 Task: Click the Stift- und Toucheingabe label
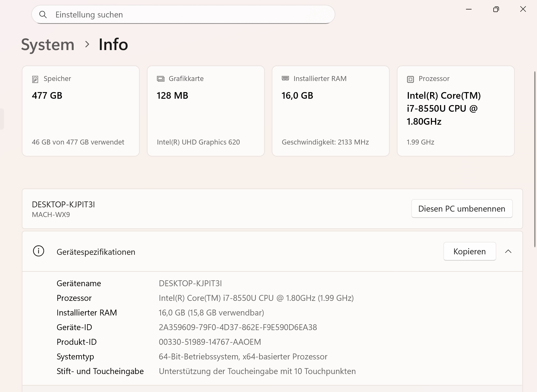coord(100,371)
